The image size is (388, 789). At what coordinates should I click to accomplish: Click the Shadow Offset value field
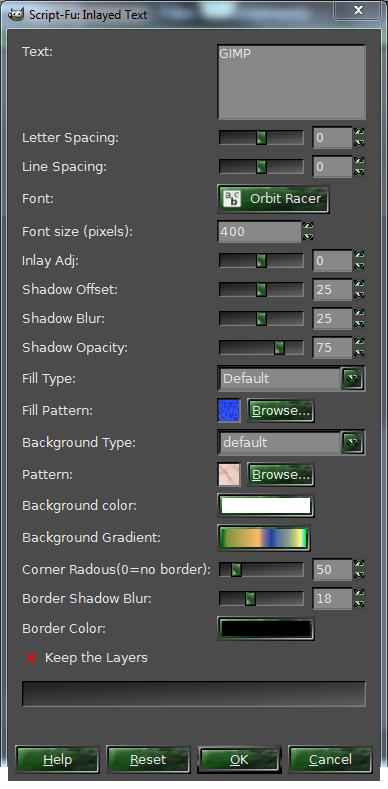click(332, 289)
